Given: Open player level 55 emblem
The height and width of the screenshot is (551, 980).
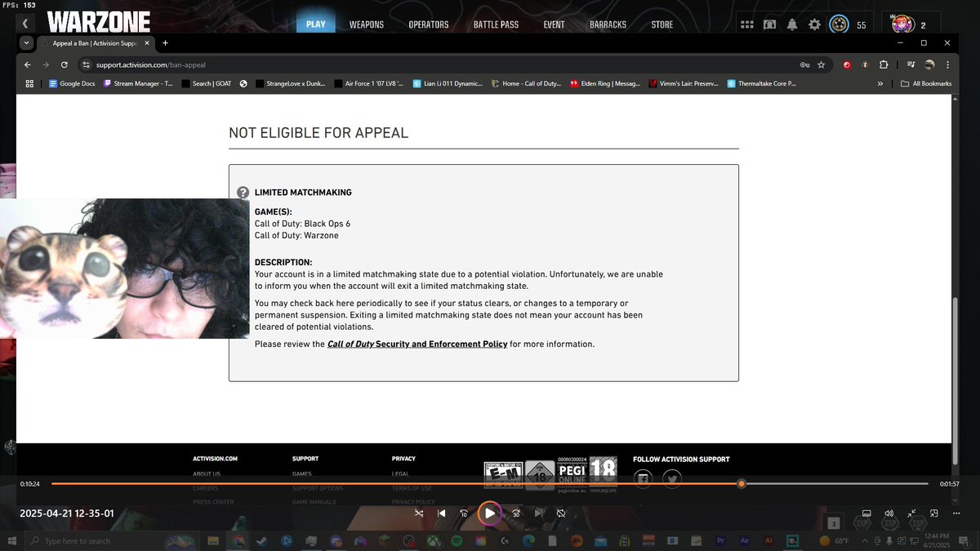Looking at the screenshot, I should tap(839, 24).
